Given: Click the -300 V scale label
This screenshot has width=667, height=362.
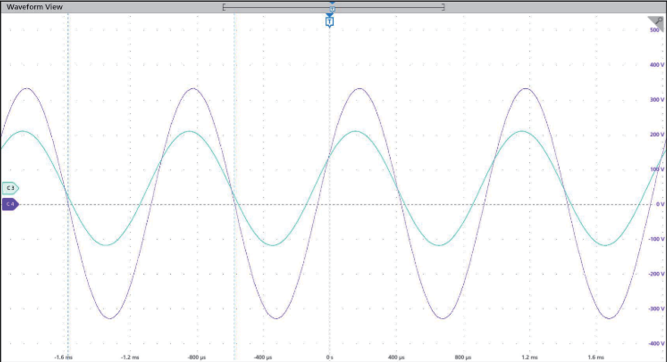Looking at the screenshot, I should tap(656, 309).
